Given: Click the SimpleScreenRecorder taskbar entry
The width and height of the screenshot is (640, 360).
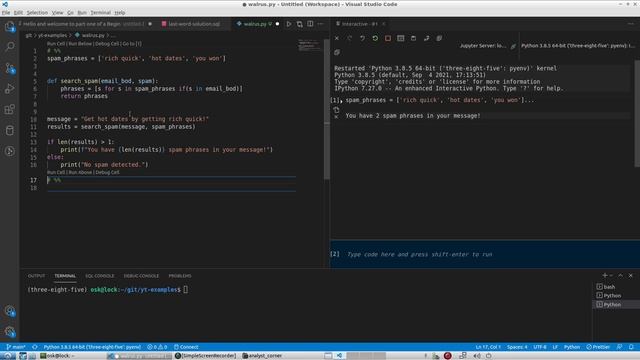Looking at the screenshot, I should [x=206, y=356].
